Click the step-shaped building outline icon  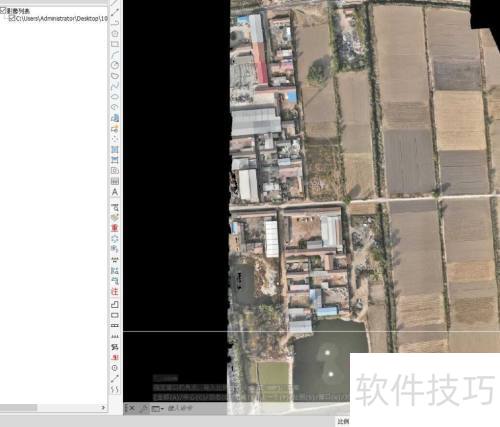tap(115, 304)
